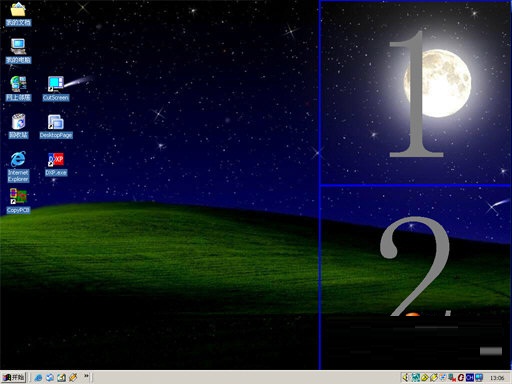Click the show desktop quick launch icon
Screen dimensions: 512x384
[62, 378]
